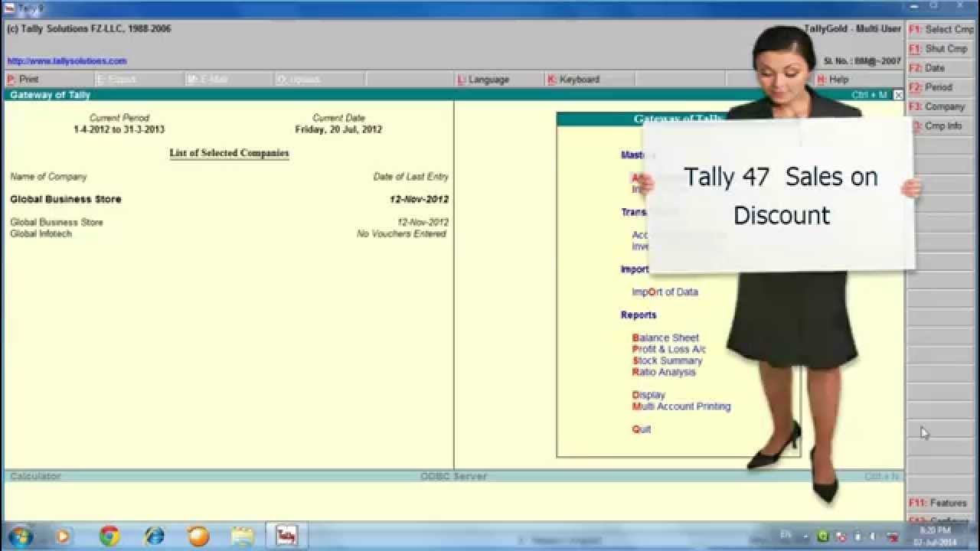The width and height of the screenshot is (980, 551).
Task: Open Google Chrome from the taskbar
Action: [109, 536]
